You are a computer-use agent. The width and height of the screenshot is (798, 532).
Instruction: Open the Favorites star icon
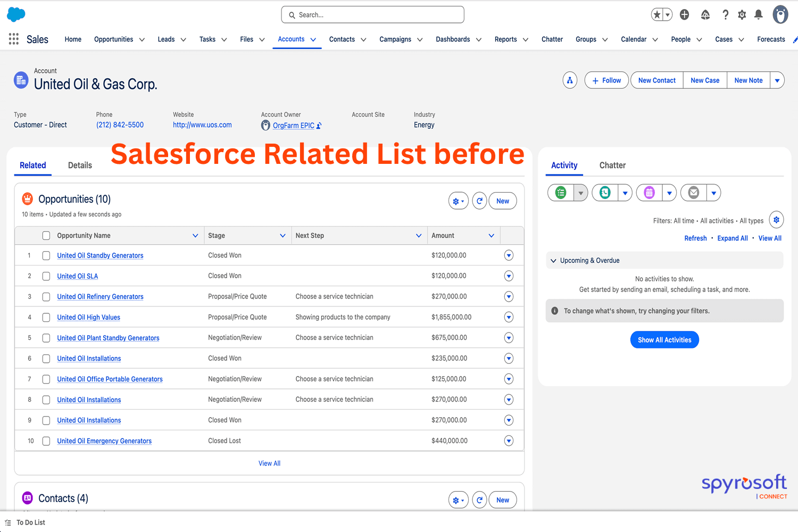657,15
